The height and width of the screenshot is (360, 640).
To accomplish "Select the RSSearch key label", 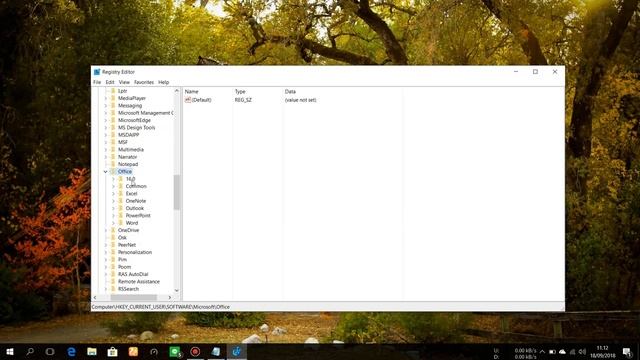I will point(129,289).
